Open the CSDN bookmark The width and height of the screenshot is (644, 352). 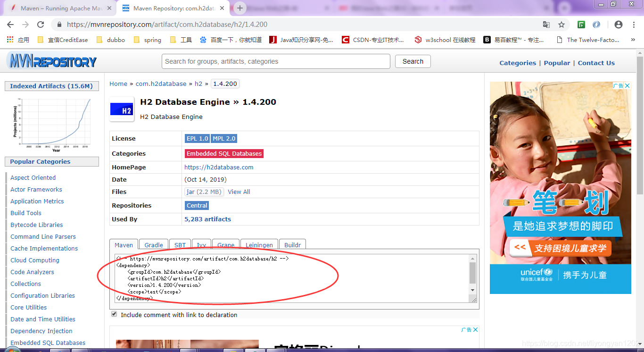[373, 40]
